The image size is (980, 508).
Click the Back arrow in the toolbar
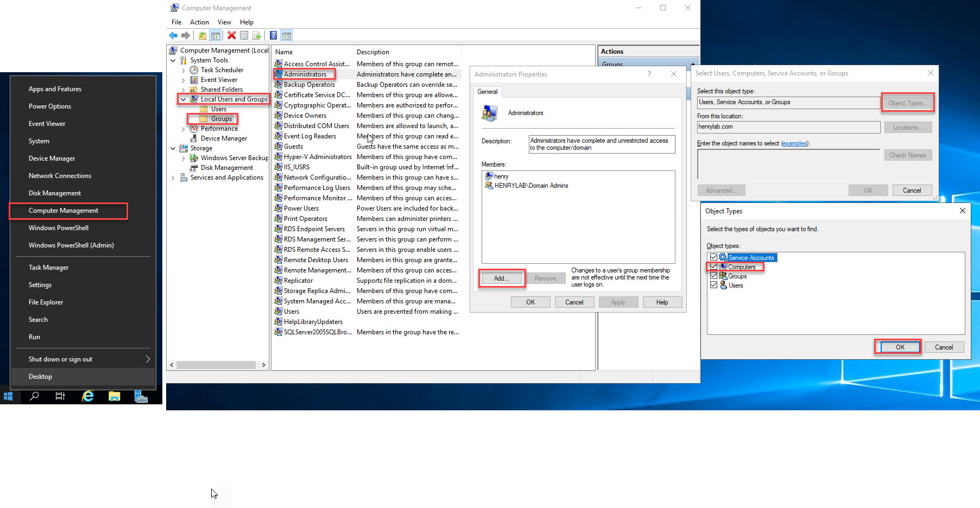[173, 36]
